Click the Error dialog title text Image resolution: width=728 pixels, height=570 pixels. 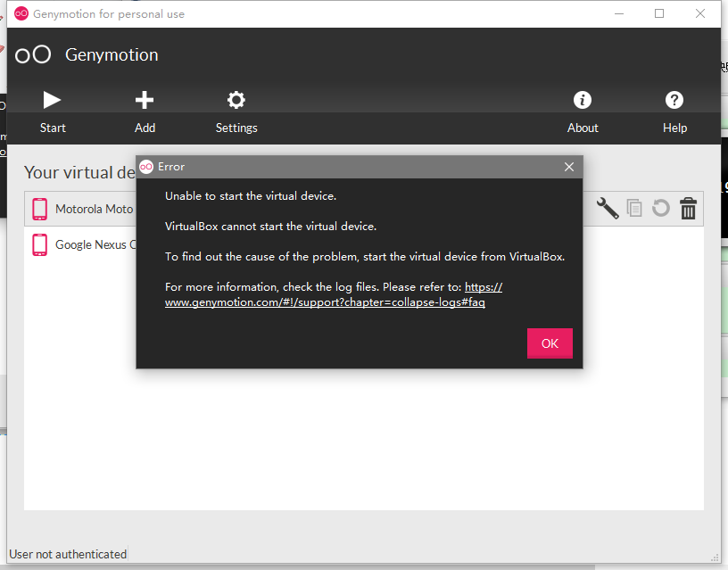pyautogui.click(x=171, y=167)
